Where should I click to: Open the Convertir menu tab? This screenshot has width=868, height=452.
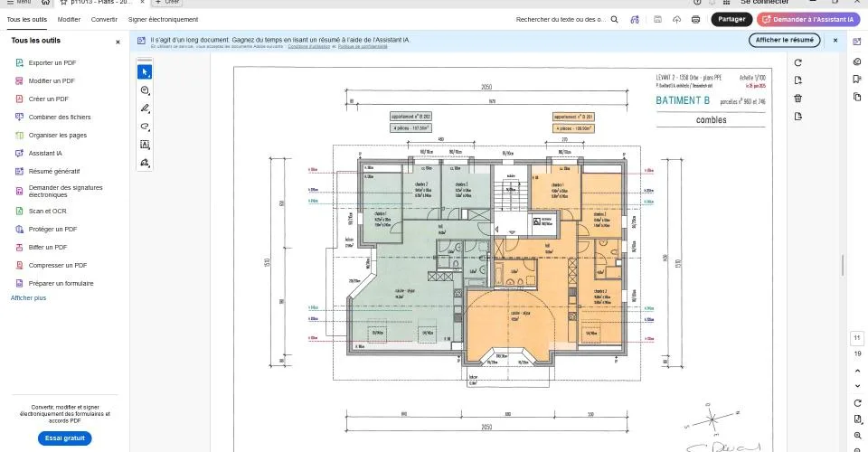click(x=104, y=19)
